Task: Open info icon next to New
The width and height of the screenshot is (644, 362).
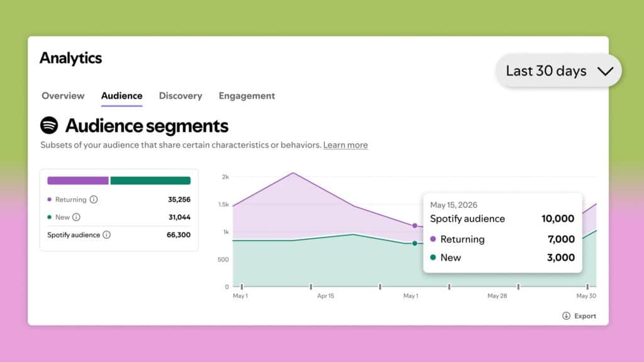Action: [76, 217]
